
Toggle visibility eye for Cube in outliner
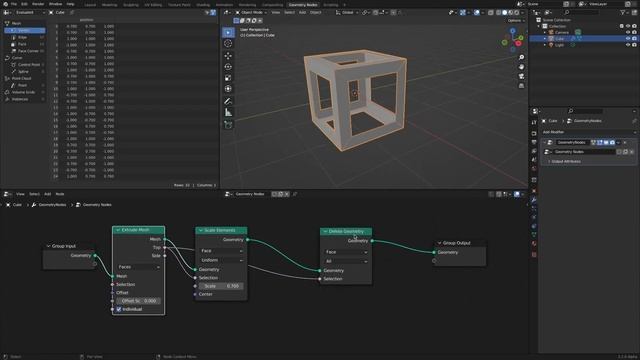pyautogui.click(x=628, y=38)
